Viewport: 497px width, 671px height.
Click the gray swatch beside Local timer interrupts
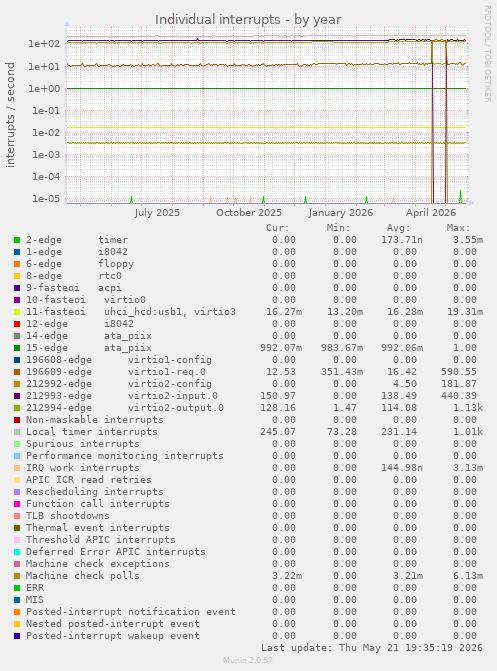tap(17, 432)
